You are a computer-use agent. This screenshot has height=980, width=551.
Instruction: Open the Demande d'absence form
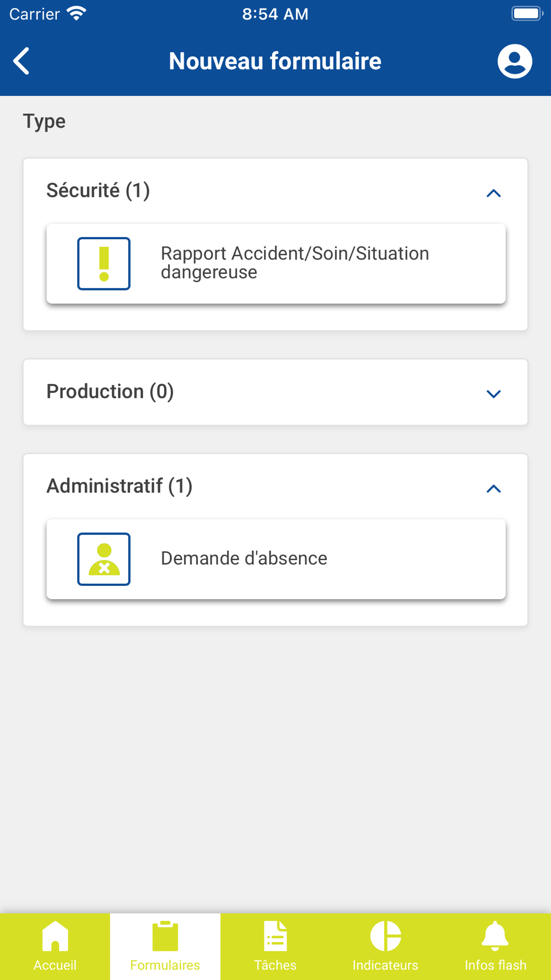coord(244,558)
